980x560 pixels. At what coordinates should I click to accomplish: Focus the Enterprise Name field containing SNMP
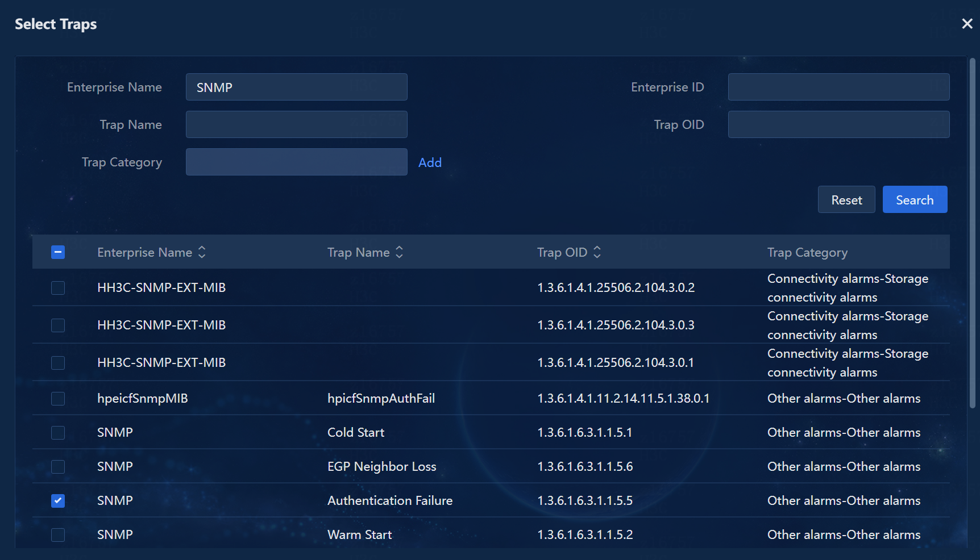click(297, 87)
